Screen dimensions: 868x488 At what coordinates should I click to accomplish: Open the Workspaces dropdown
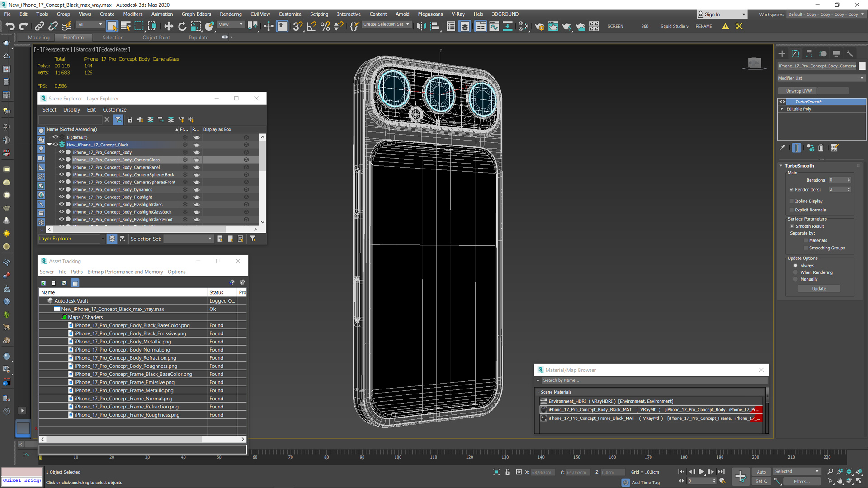pos(826,14)
